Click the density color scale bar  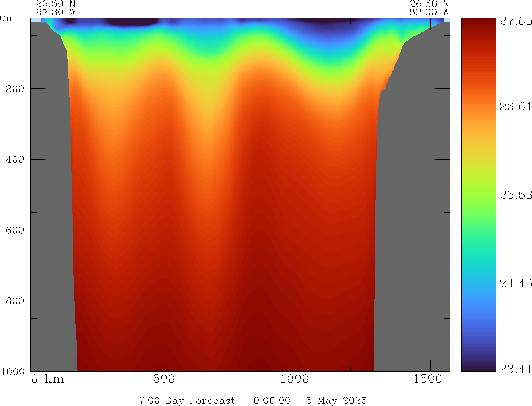[478, 195]
